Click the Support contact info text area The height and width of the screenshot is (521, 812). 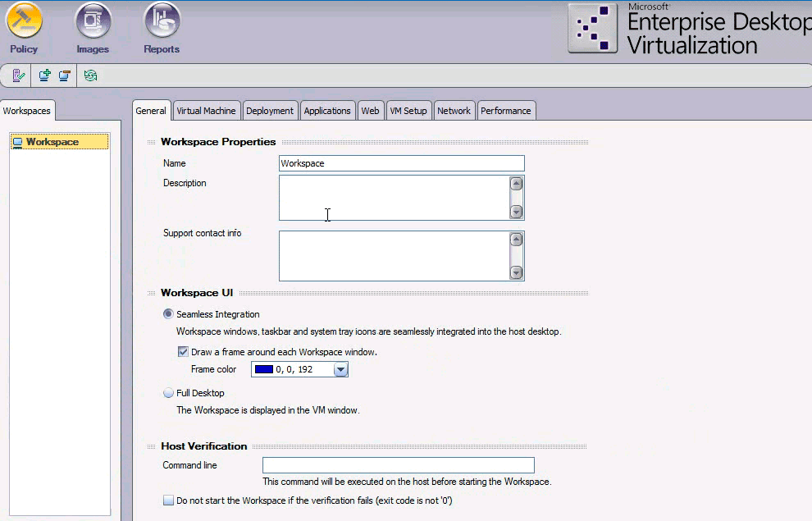[395, 256]
